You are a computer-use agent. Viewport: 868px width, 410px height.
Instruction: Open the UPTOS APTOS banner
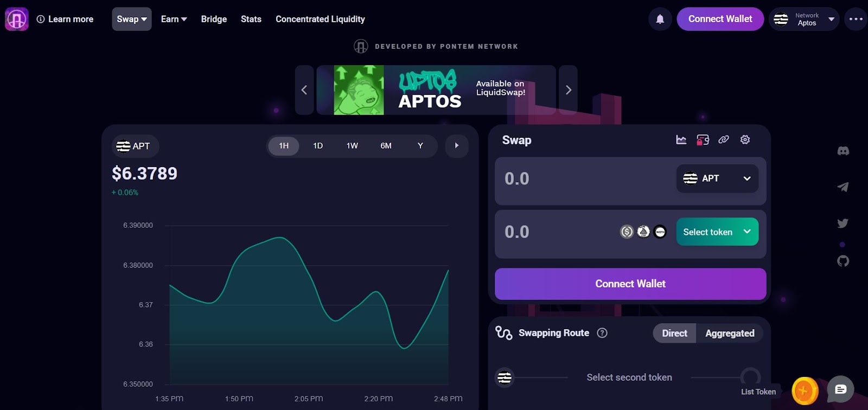pos(436,90)
